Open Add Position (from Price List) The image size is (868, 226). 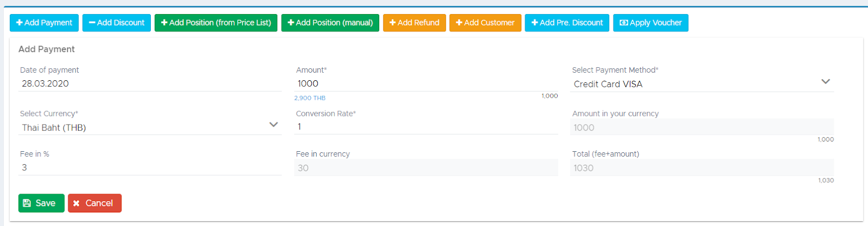(216, 23)
